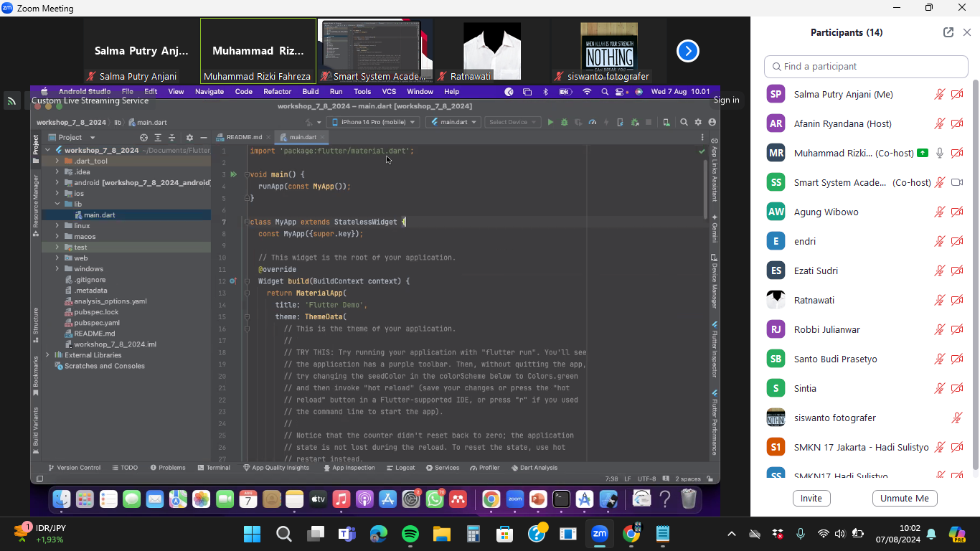The image size is (980, 551).
Task: Open the Select Device dropdown
Action: pos(512,122)
